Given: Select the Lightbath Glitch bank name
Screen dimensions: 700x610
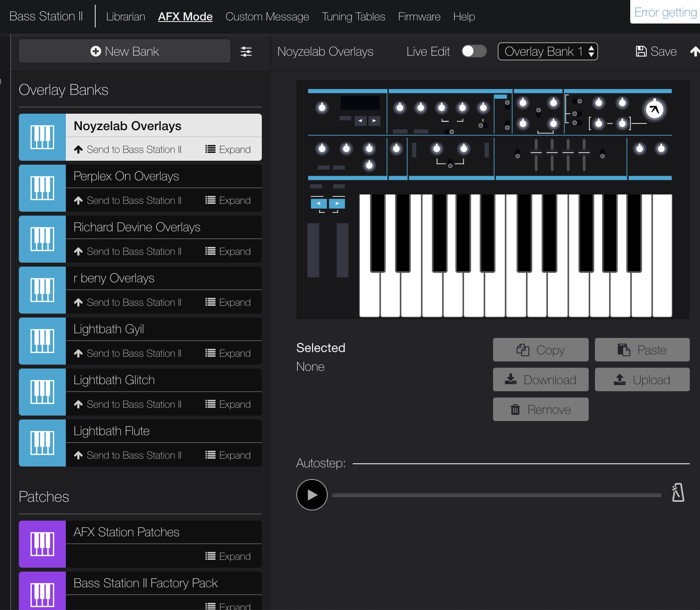Looking at the screenshot, I should pyautogui.click(x=114, y=380).
